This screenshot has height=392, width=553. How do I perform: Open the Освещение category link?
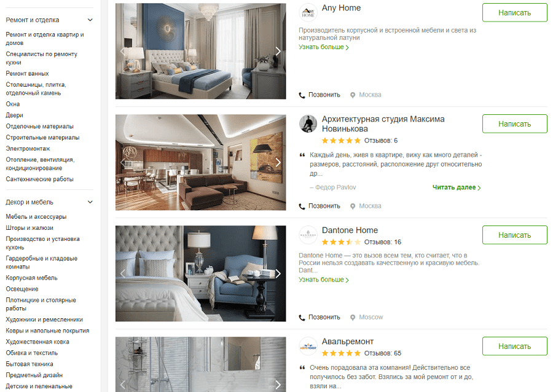click(x=22, y=289)
